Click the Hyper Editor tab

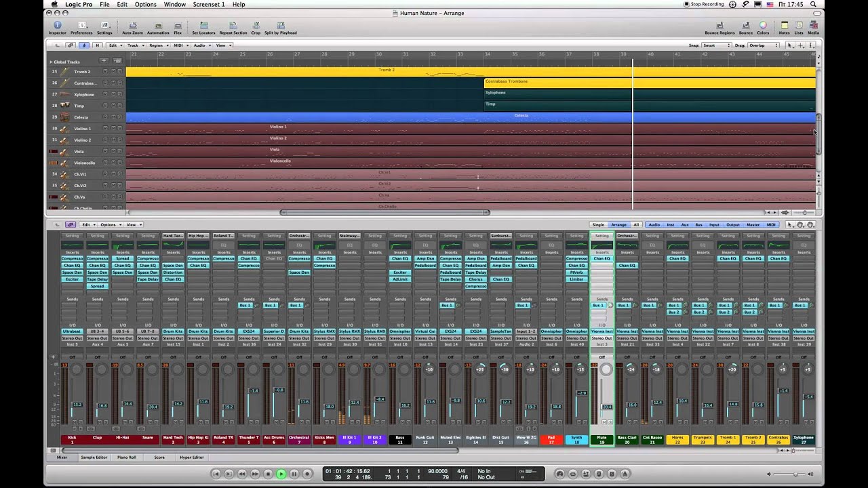tap(192, 457)
